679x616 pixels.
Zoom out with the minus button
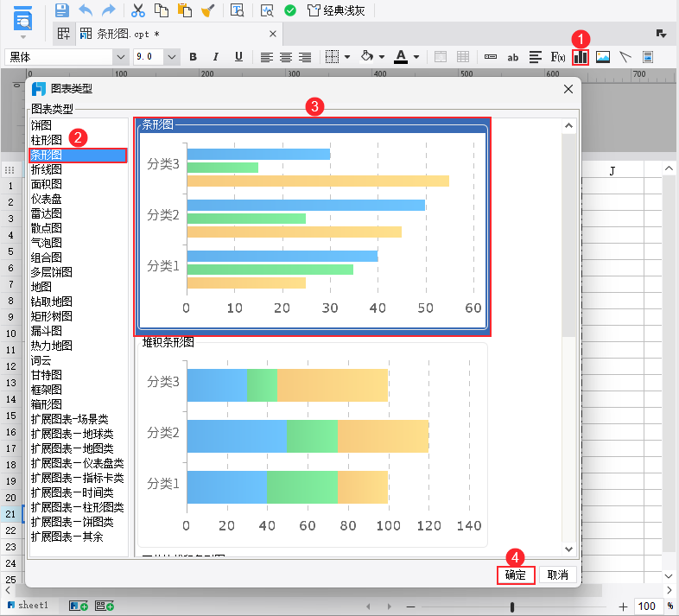point(411,606)
